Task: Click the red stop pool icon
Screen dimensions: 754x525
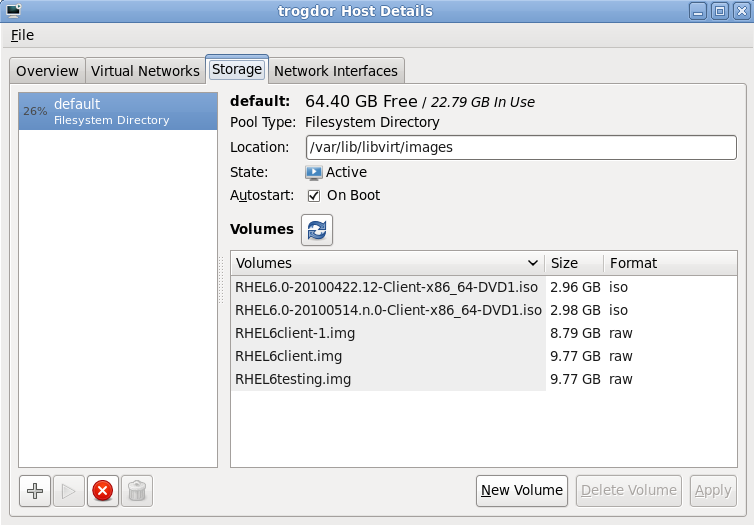Action: 102,491
